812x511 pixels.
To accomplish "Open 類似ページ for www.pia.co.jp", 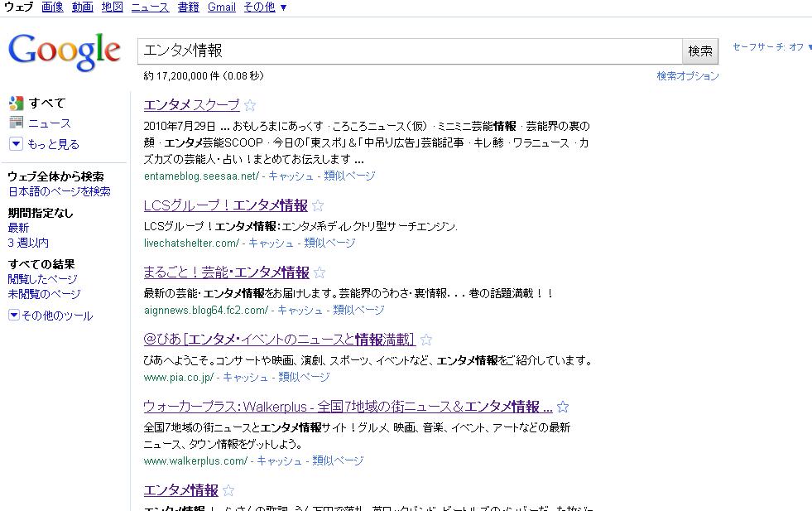I will click(304, 378).
